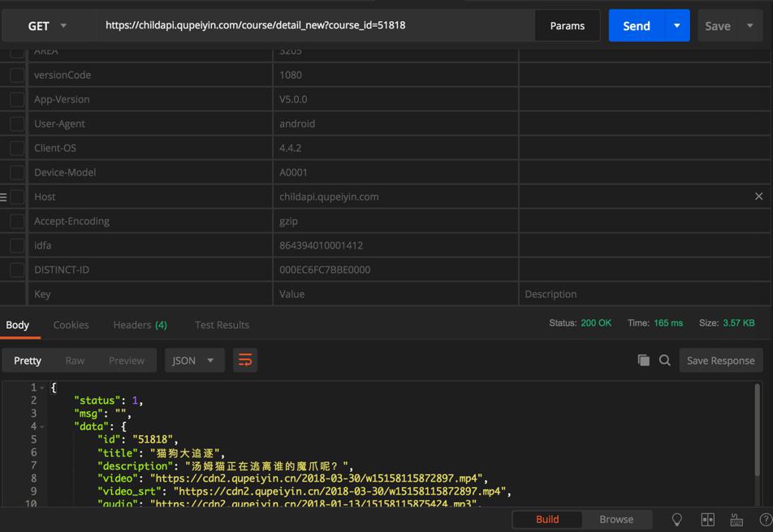Open the keyboard shortcuts icon

736,520
